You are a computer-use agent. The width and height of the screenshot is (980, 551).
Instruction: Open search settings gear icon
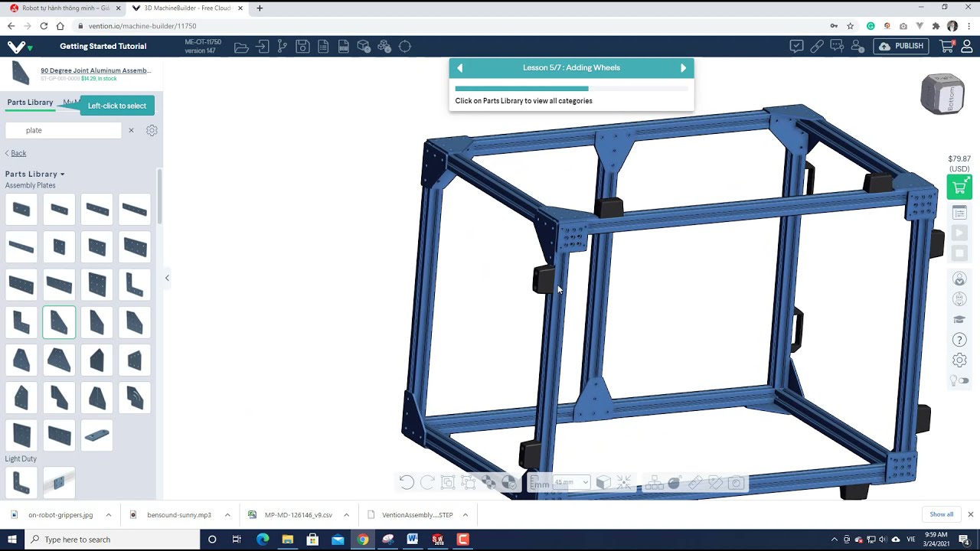click(x=152, y=130)
